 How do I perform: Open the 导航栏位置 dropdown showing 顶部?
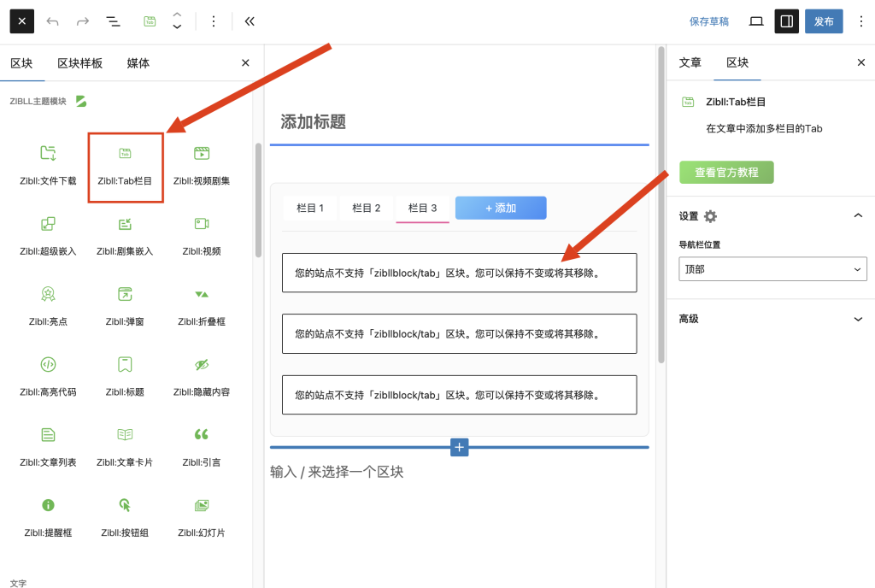click(772, 269)
